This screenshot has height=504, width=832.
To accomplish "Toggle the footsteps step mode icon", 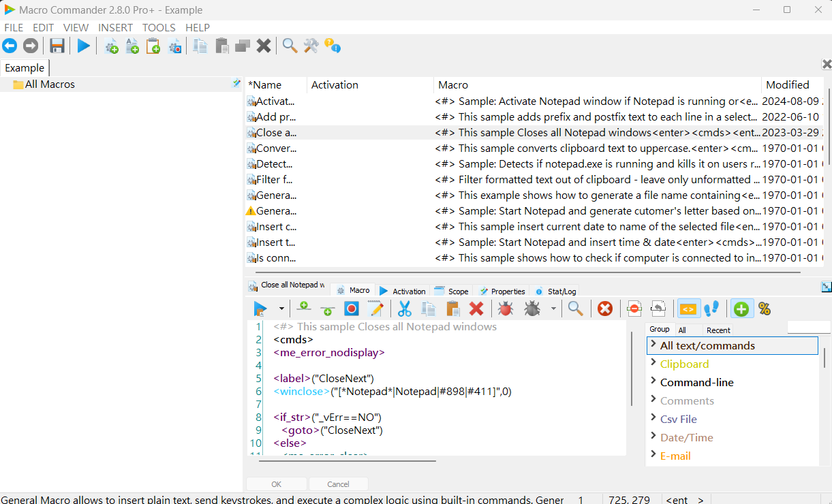I will [711, 309].
